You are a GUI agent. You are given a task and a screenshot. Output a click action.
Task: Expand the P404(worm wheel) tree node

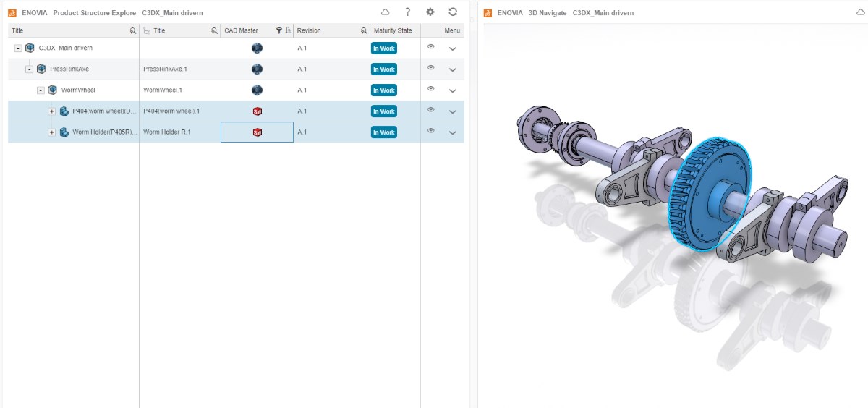pyautogui.click(x=51, y=111)
